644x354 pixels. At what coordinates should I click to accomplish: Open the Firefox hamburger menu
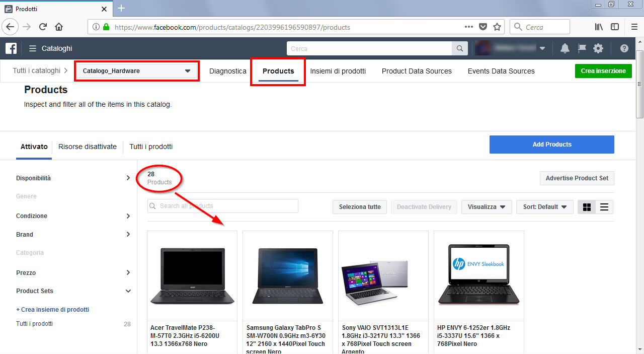634,27
